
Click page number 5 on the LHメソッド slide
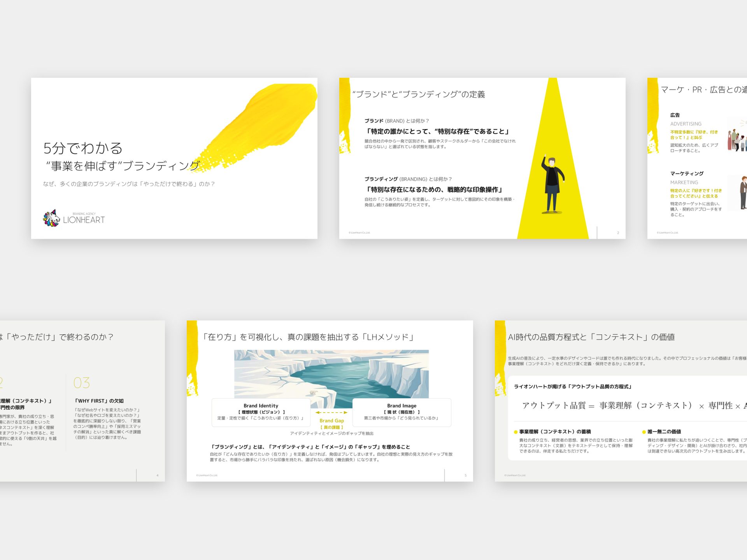(465, 476)
